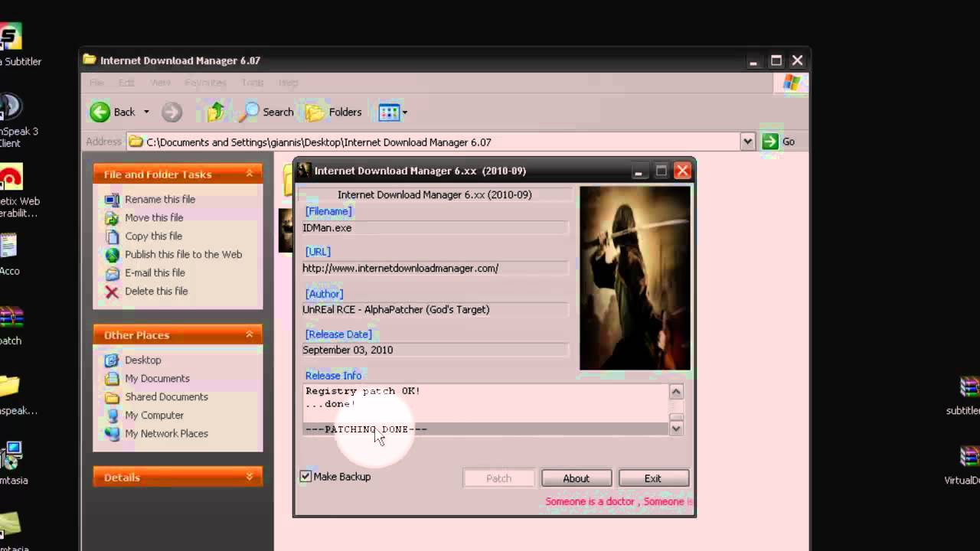Click the Go button beside address bar

[x=779, y=142]
